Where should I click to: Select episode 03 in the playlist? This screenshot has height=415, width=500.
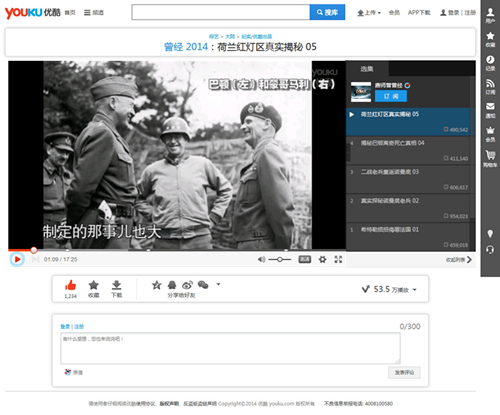pos(409,179)
